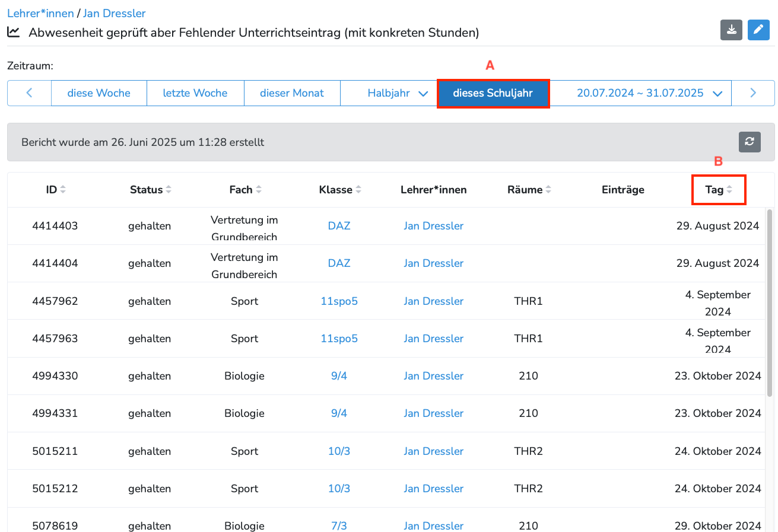Screen dimensions: 778x532
Task: Sort table by Status column
Action: pos(150,190)
